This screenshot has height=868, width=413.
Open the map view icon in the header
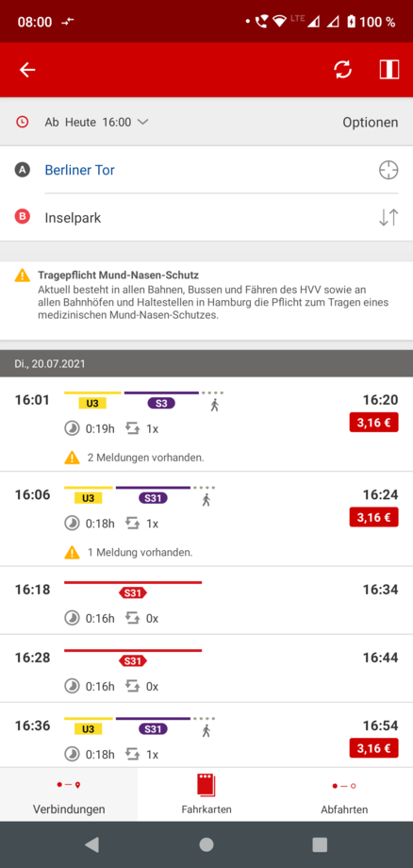click(x=389, y=70)
